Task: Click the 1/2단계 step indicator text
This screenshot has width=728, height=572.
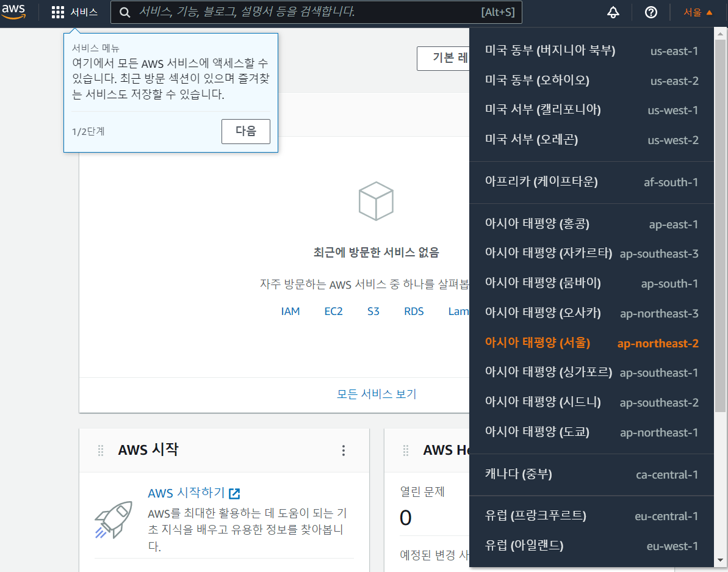Action: 88,131
